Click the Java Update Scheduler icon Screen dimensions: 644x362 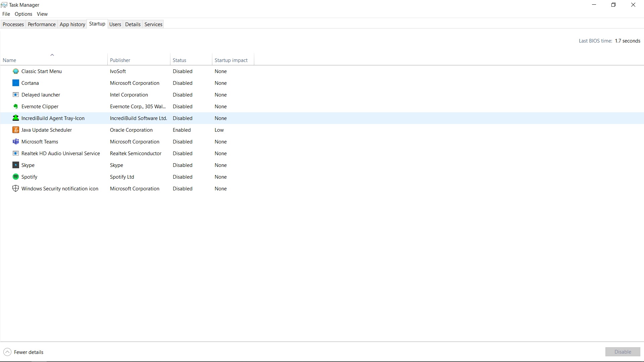(x=16, y=130)
